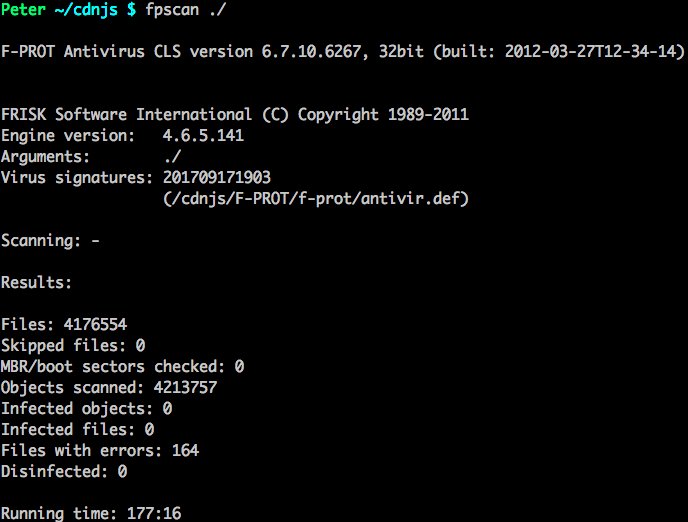Click the Arguments value ./
This screenshot has height=522, width=688.
172,157
